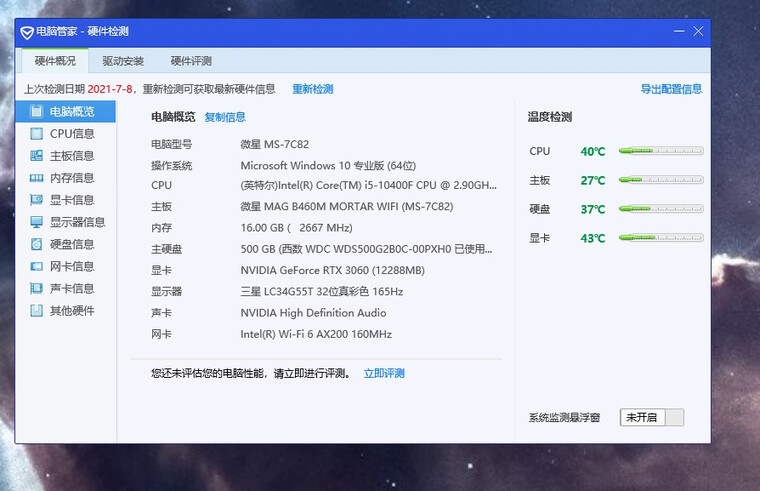This screenshot has width=760, height=491.
Task: Click 导出配置信息 link
Action: coord(671,89)
